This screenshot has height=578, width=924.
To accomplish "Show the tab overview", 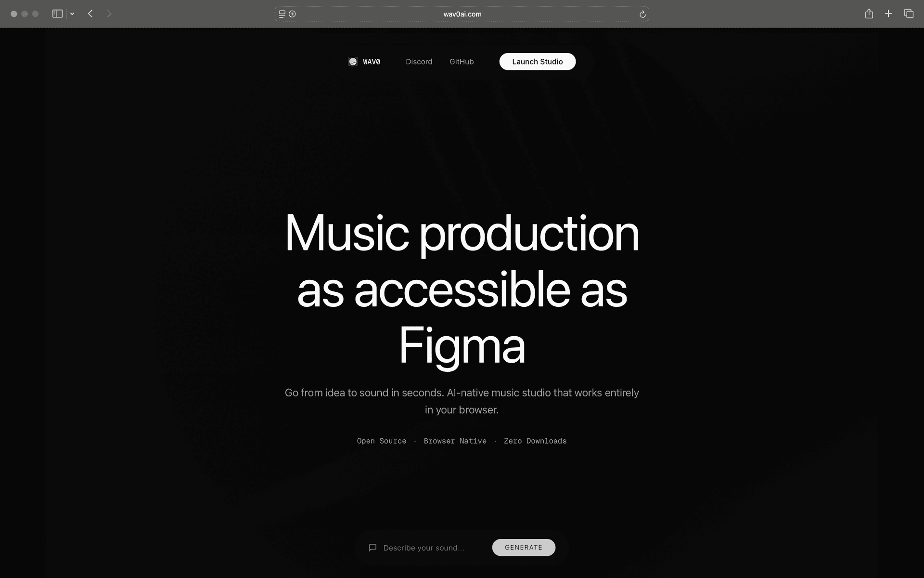I will click(x=909, y=13).
